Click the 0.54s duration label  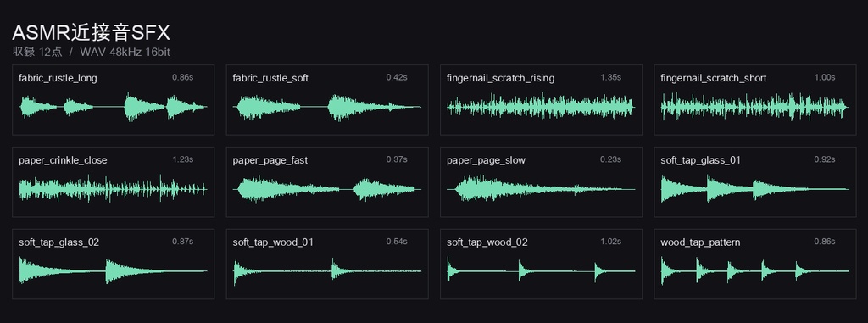click(397, 242)
